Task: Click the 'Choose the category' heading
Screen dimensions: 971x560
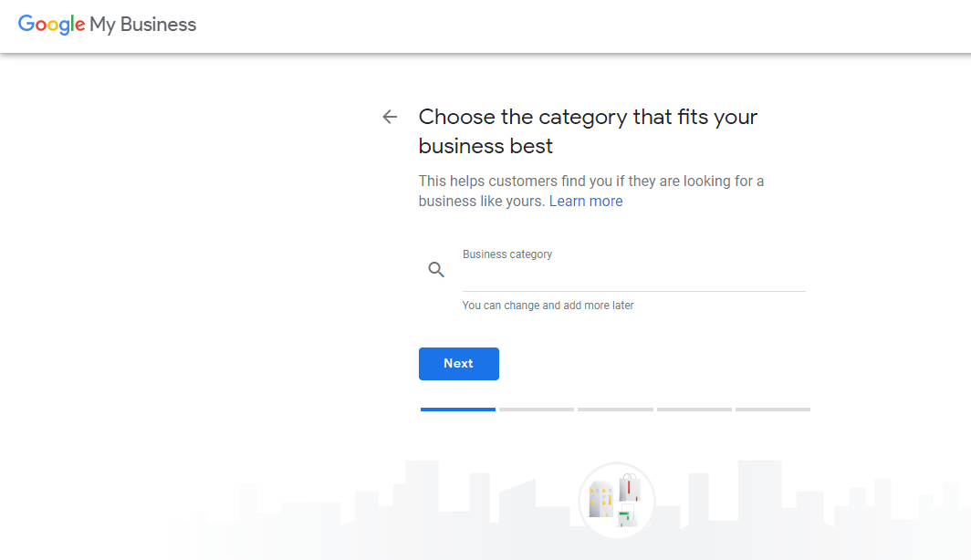Action: pos(589,131)
